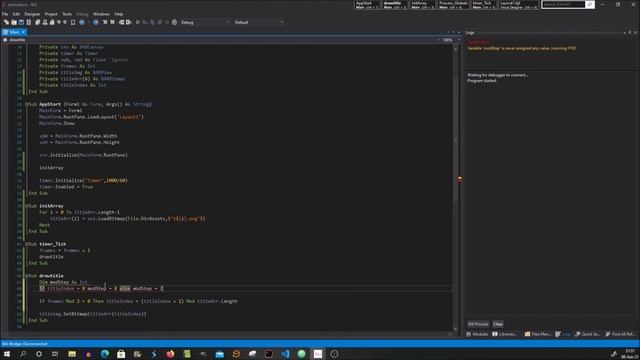Switch to the Files Manager tab

[x=538, y=334]
